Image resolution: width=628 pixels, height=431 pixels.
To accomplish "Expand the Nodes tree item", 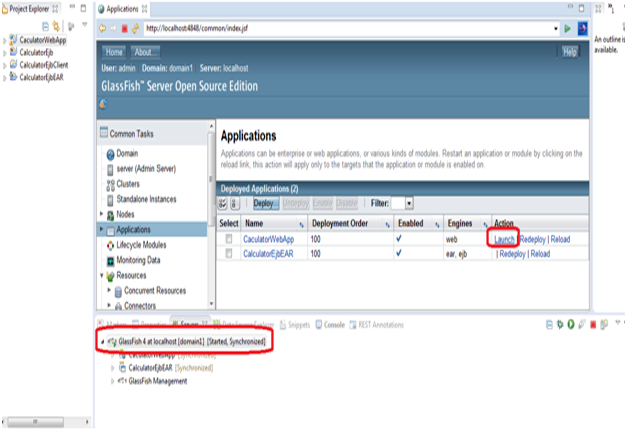I will [x=101, y=214].
